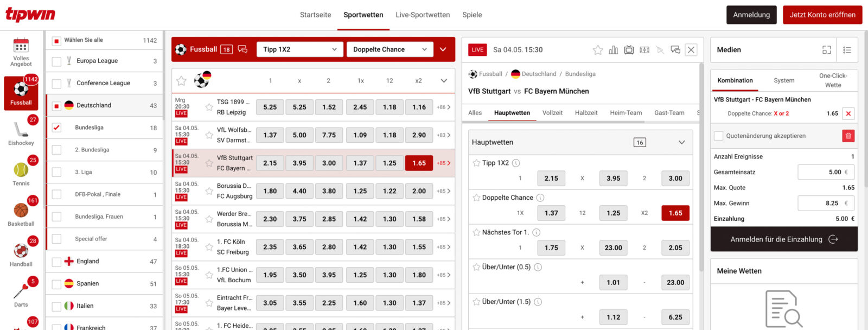The image size is (868, 330).
Task: Show info for Tipp 1X2 market
Action: click(x=516, y=163)
